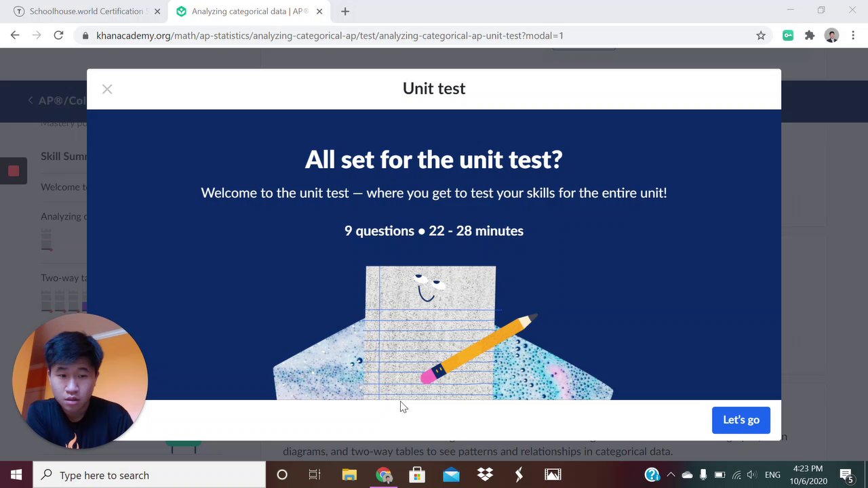
Task: Check the battery status icon
Action: 720,475
